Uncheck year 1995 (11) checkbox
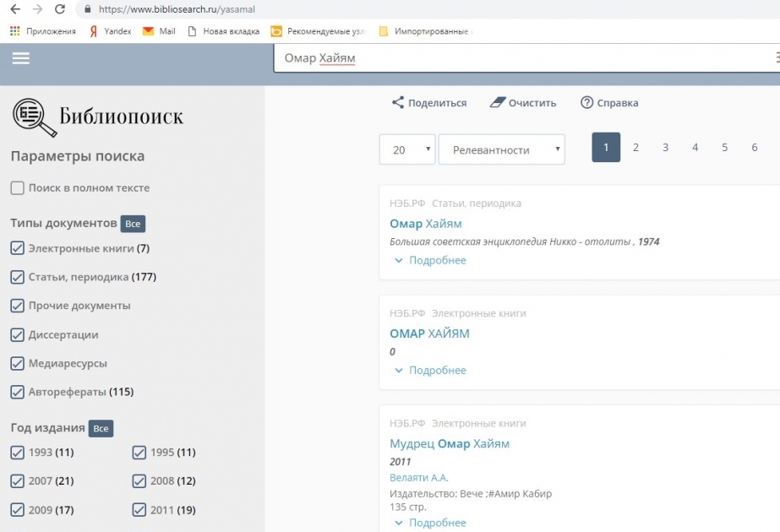The width and height of the screenshot is (780, 532). point(139,453)
